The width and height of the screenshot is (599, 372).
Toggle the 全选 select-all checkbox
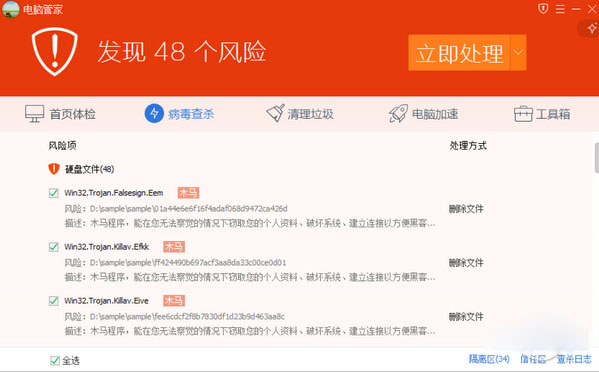(x=55, y=360)
